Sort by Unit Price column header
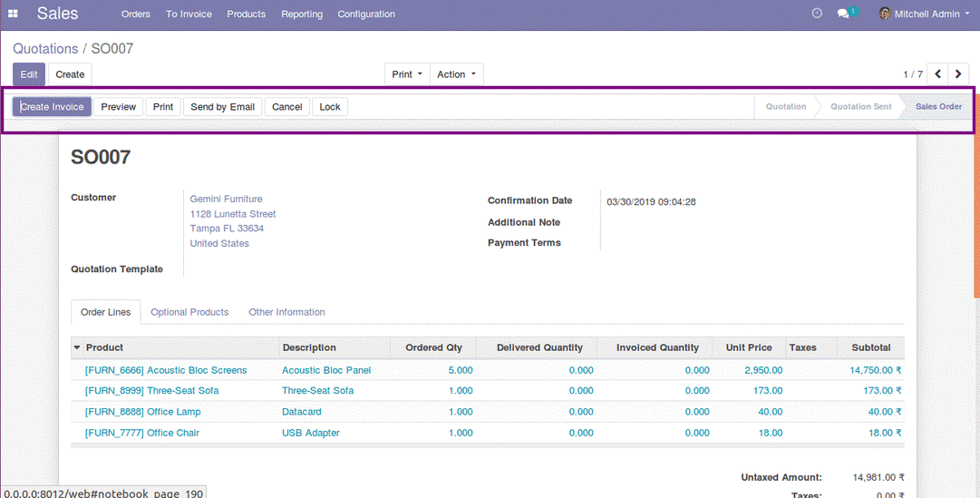The image size is (980, 498). [x=749, y=347]
